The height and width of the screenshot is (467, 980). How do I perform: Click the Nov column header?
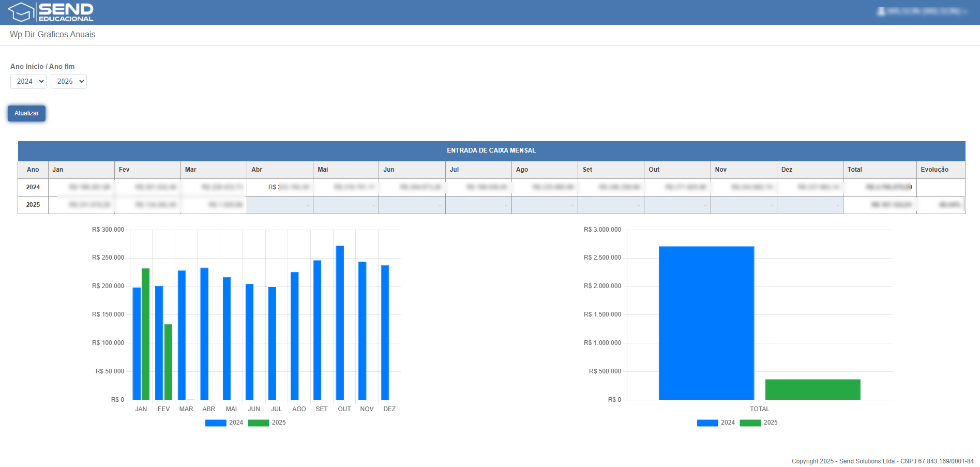point(744,170)
